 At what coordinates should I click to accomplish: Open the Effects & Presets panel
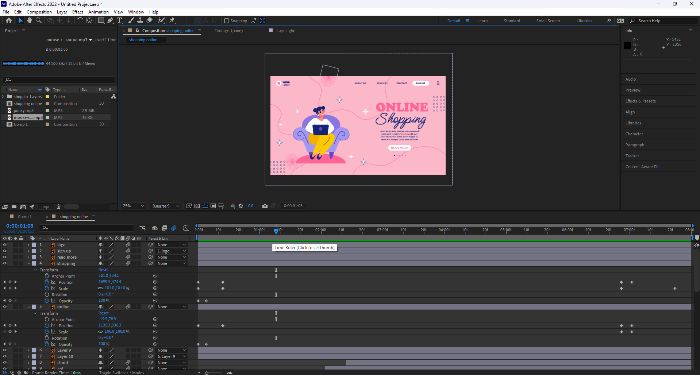(641, 101)
